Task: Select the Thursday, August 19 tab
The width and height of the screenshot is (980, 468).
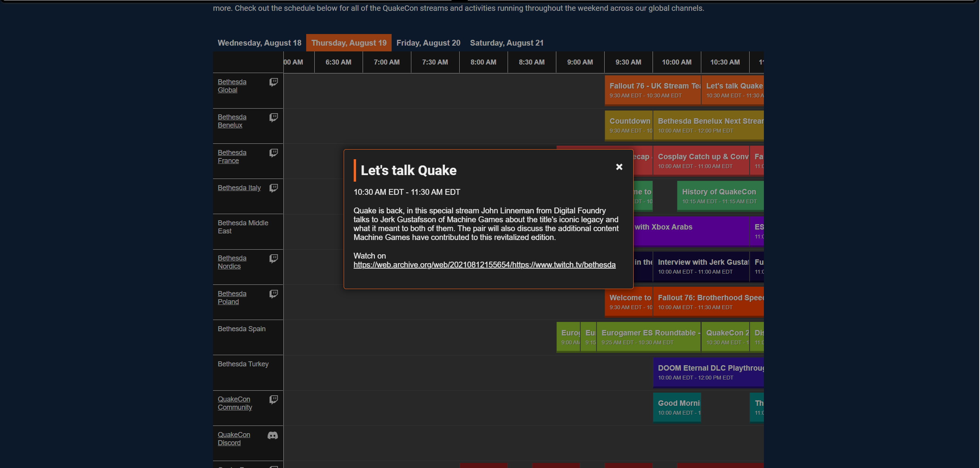Action: coord(349,43)
